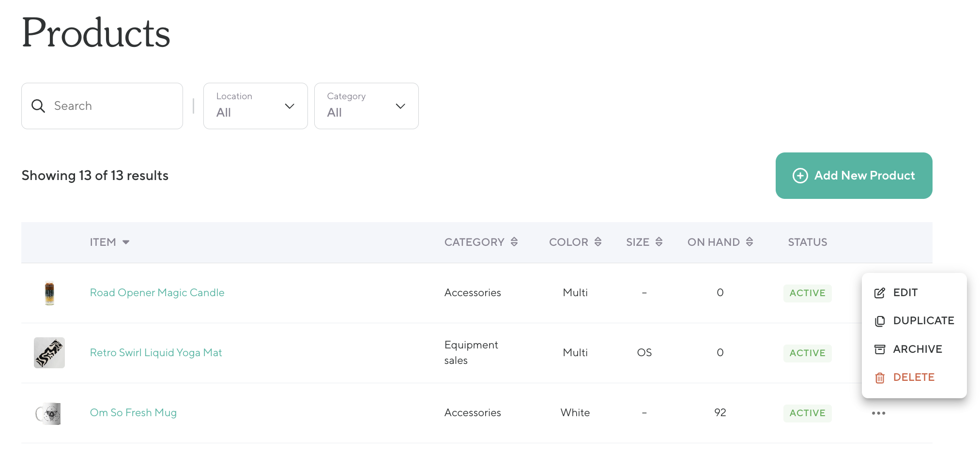
Task: Sort products by On Hand quantity
Action: [720, 242]
